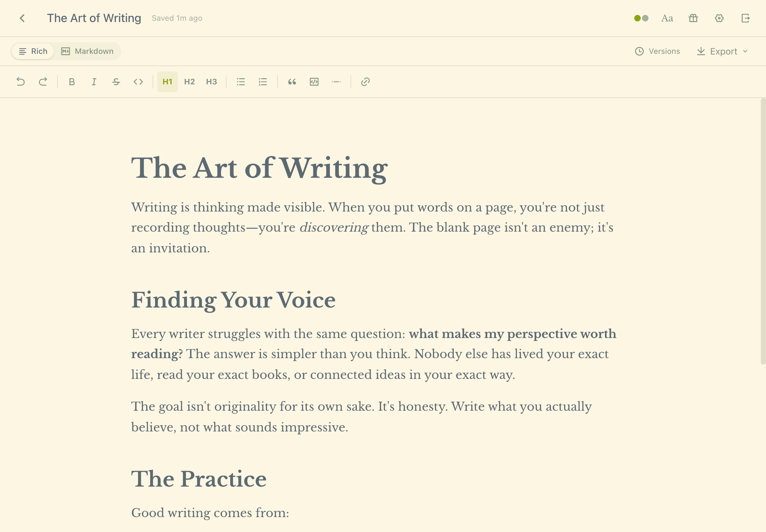Toggle italic formatting
The height and width of the screenshot is (532, 766).
pos(94,82)
